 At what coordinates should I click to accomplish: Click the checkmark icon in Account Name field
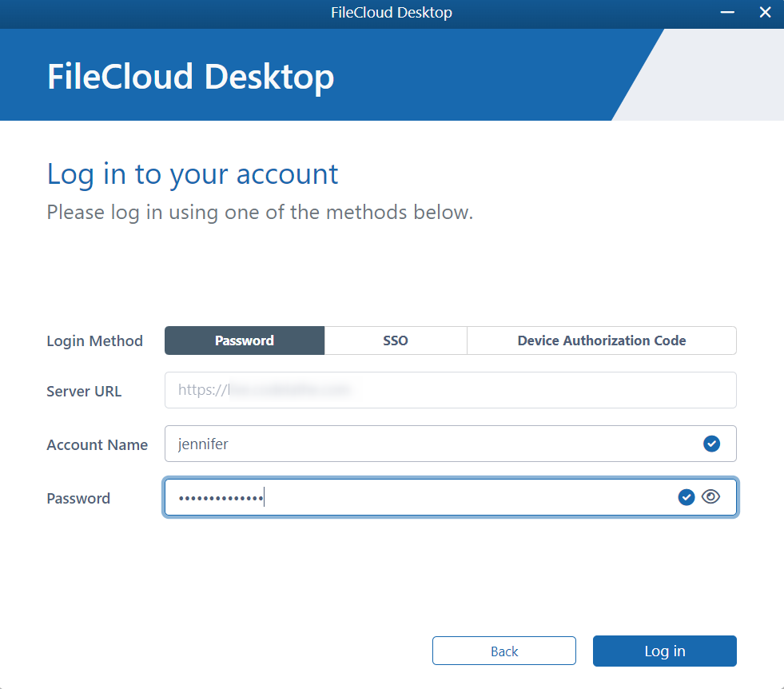(711, 444)
